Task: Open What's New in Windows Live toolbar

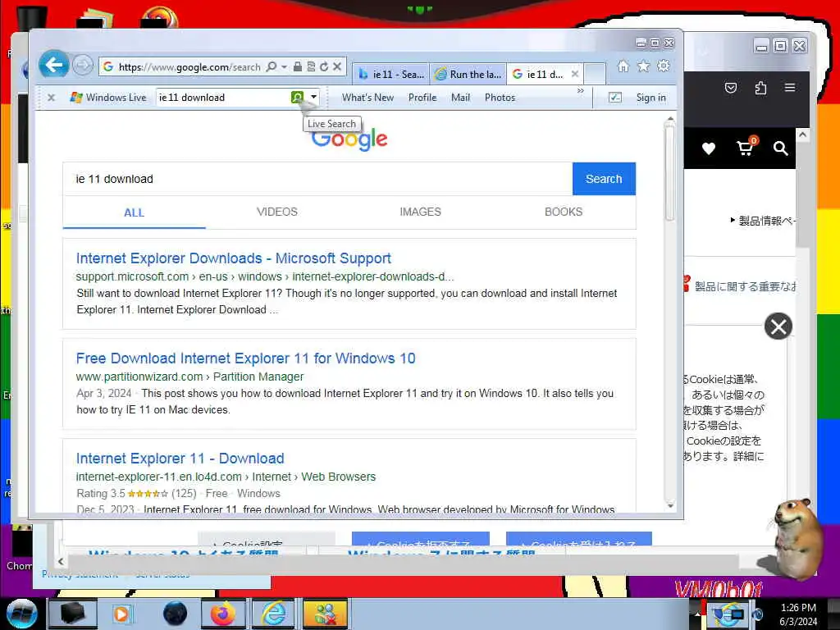Action: coord(367,98)
